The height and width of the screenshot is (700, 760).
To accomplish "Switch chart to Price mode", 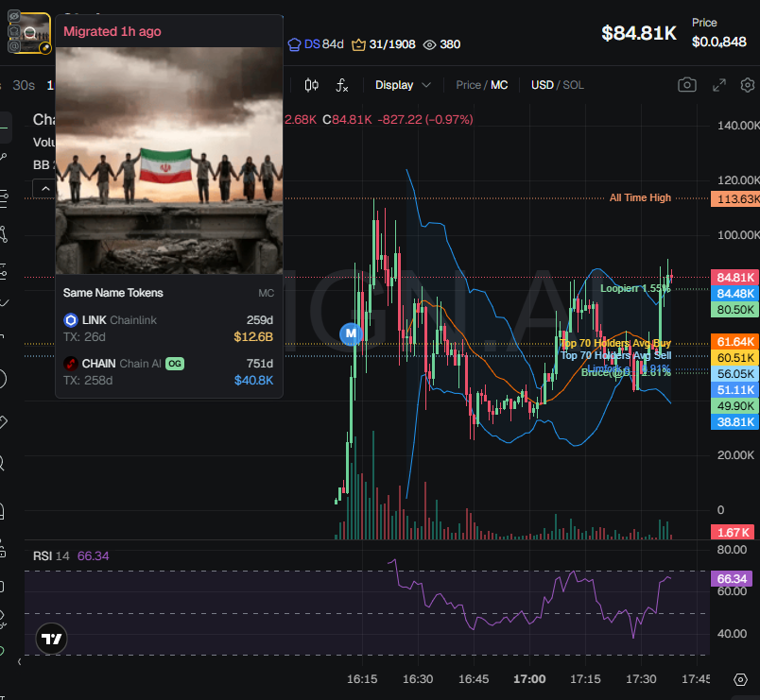I will (468, 85).
